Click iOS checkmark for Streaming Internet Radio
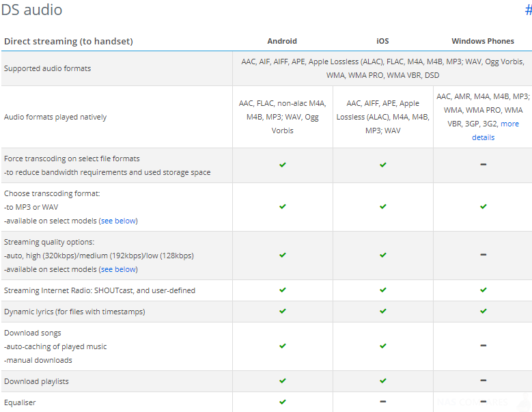 coord(382,290)
